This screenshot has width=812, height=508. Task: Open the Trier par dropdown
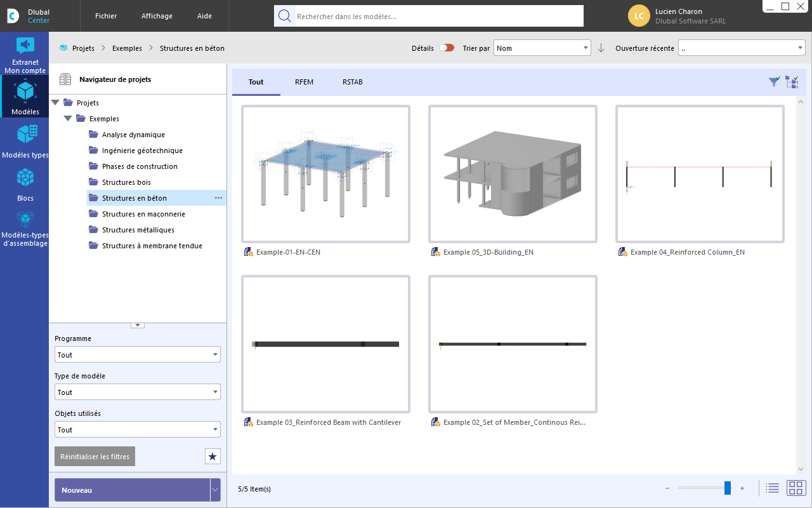click(542, 48)
